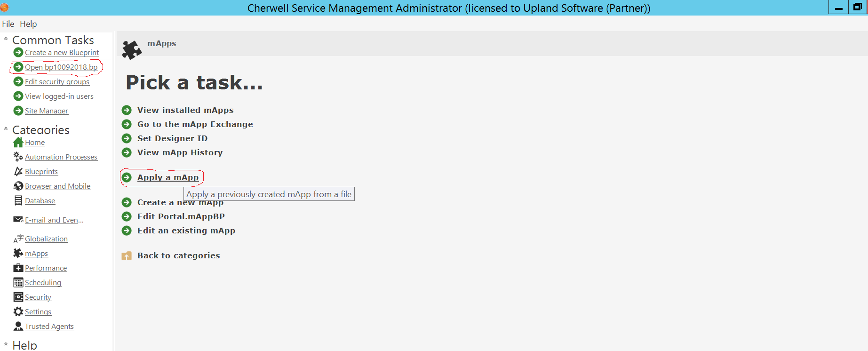This screenshot has height=351, width=868.
Task: Collapse the Common Tasks section
Action: point(6,39)
